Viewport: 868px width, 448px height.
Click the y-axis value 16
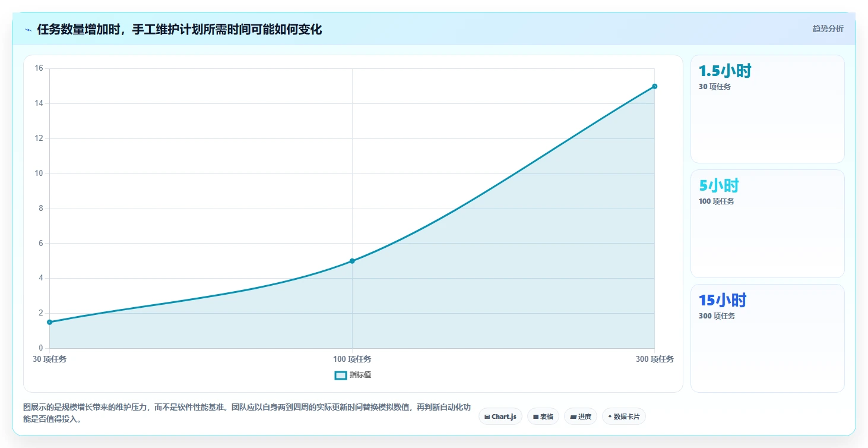coord(39,68)
